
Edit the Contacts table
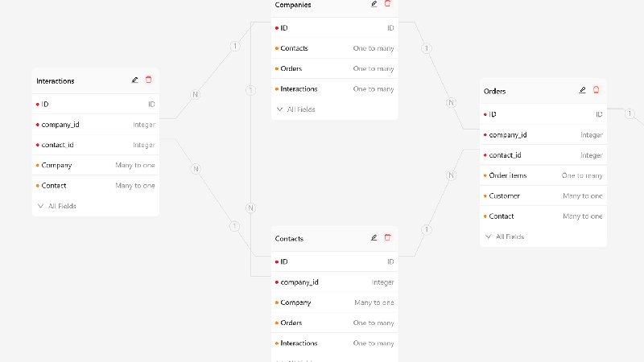pyautogui.click(x=374, y=237)
